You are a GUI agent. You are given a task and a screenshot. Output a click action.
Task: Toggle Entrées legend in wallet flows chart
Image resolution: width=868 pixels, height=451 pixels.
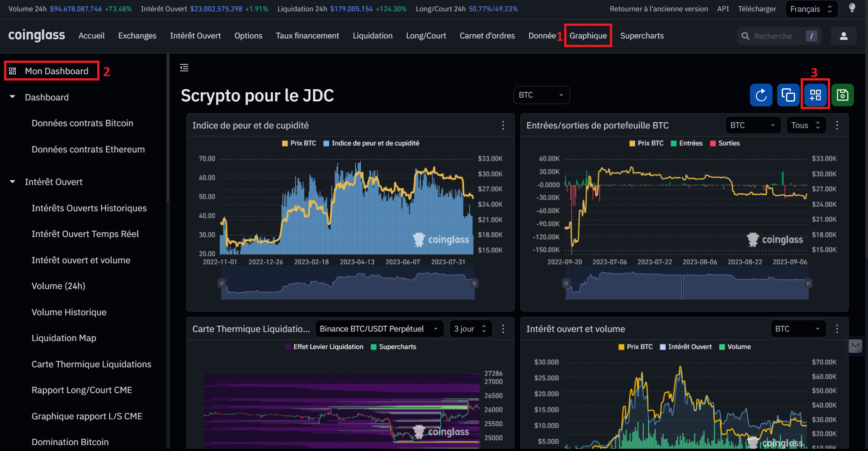pos(687,143)
